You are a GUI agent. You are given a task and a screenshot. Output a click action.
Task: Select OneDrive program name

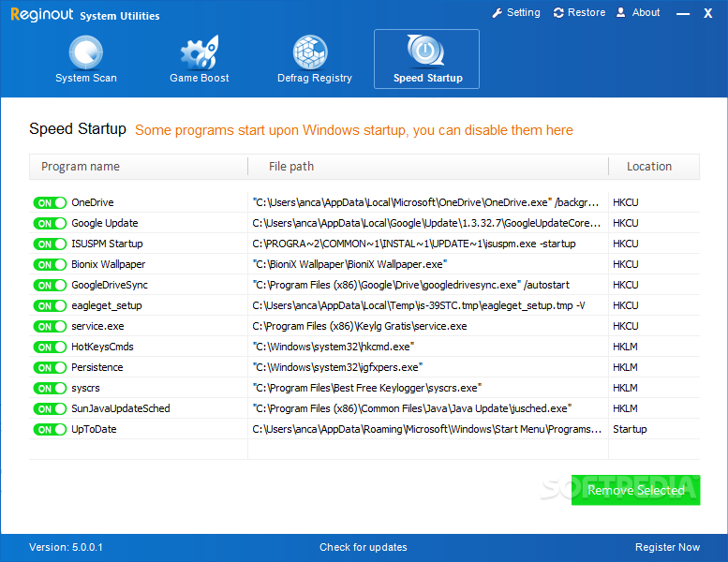coord(93,203)
